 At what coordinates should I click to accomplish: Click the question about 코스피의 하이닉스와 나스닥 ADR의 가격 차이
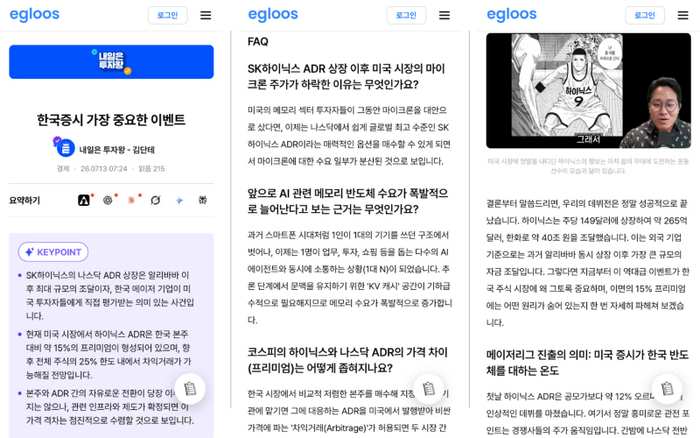(348, 360)
